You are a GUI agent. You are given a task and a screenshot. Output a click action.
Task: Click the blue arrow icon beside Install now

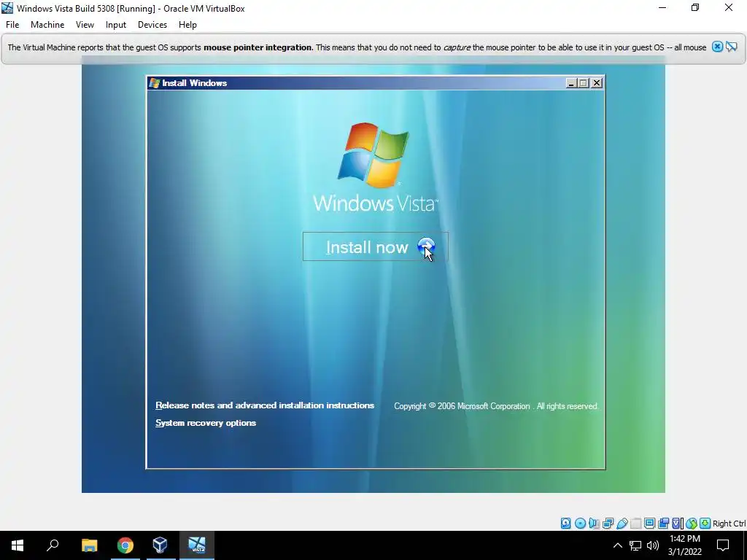tap(426, 246)
